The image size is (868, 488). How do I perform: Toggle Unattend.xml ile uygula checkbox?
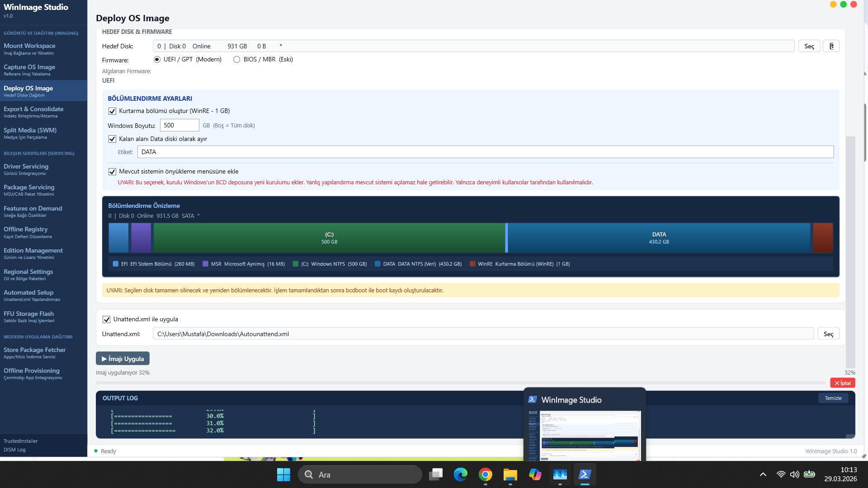[x=106, y=319]
